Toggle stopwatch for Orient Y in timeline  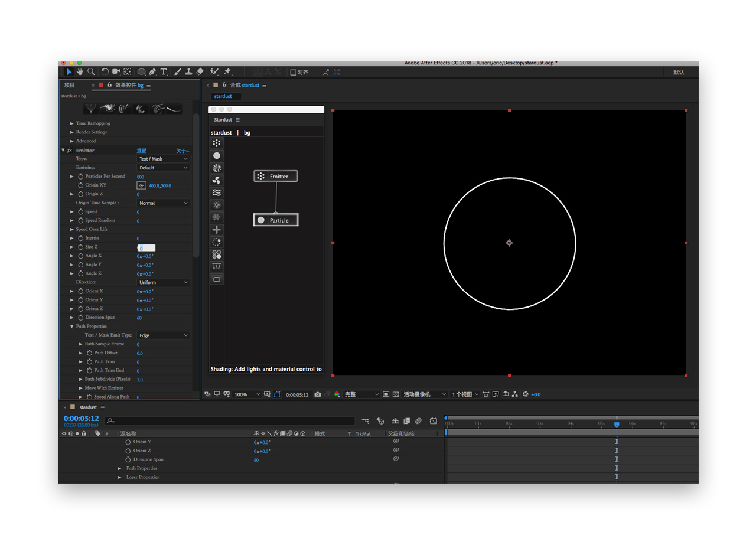128,442
